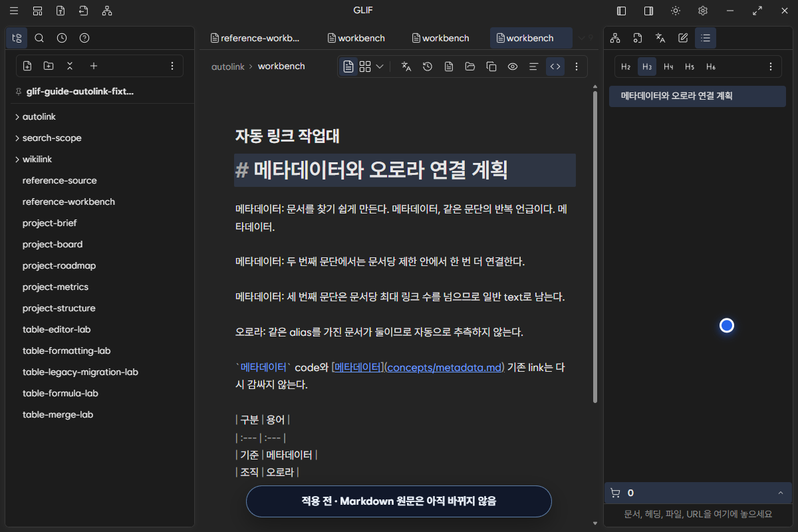
Task: Open the recent history clock panel
Action: tap(62, 38)
